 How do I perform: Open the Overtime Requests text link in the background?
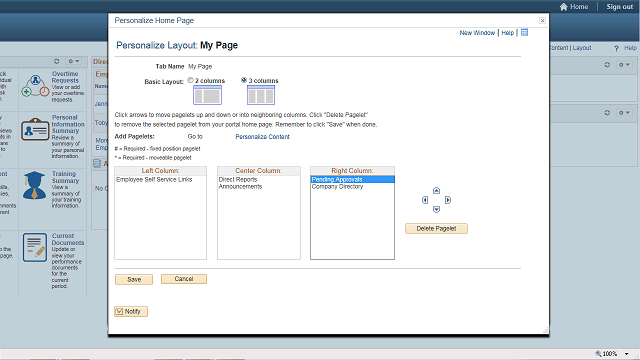[65, 77]
